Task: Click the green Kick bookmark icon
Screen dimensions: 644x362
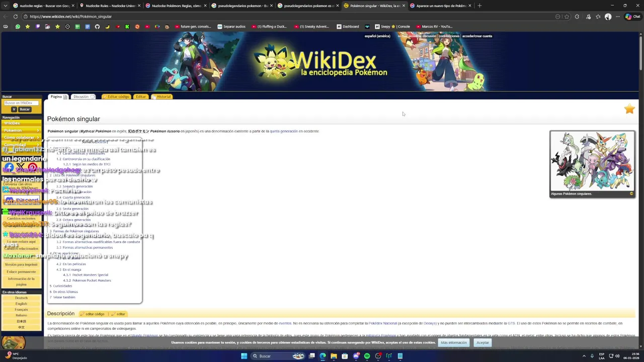Action: click(127, 27)
